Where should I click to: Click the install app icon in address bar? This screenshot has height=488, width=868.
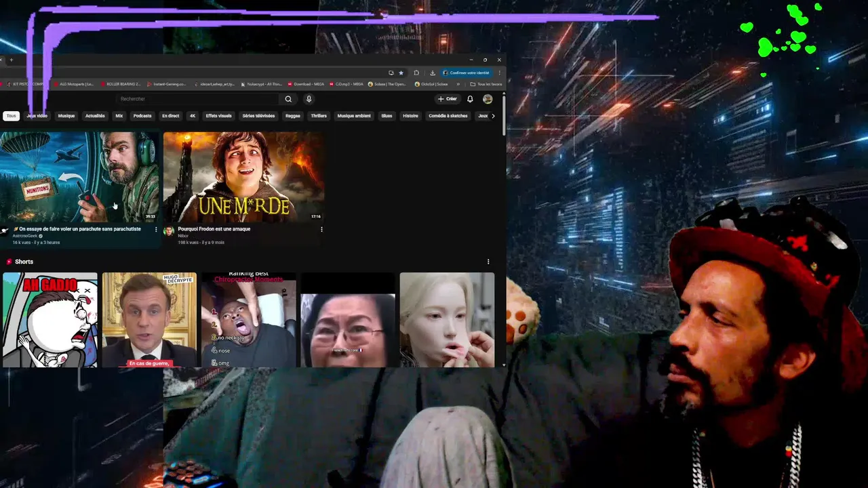tap(391, 73)
